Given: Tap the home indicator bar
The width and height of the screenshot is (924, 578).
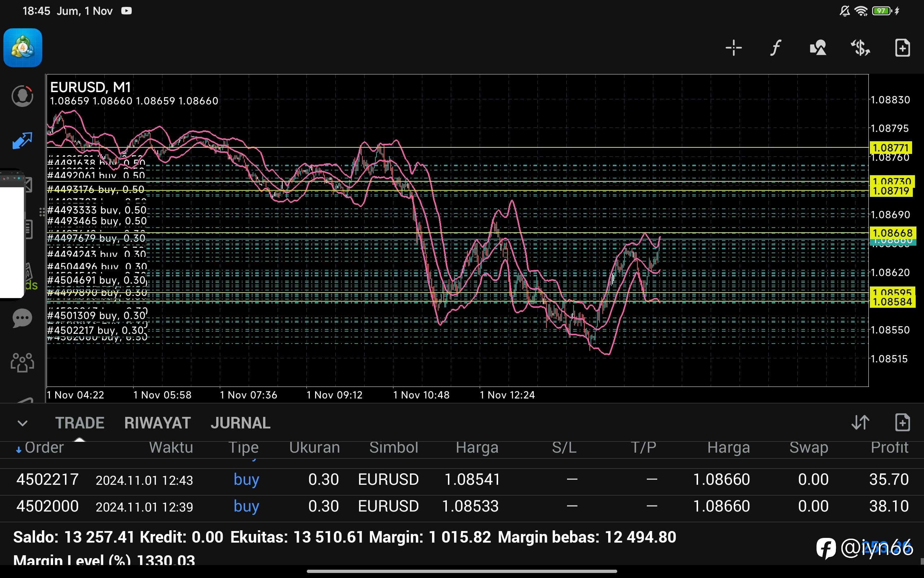Looking at the screenshot, I should [x=462, y=571].
